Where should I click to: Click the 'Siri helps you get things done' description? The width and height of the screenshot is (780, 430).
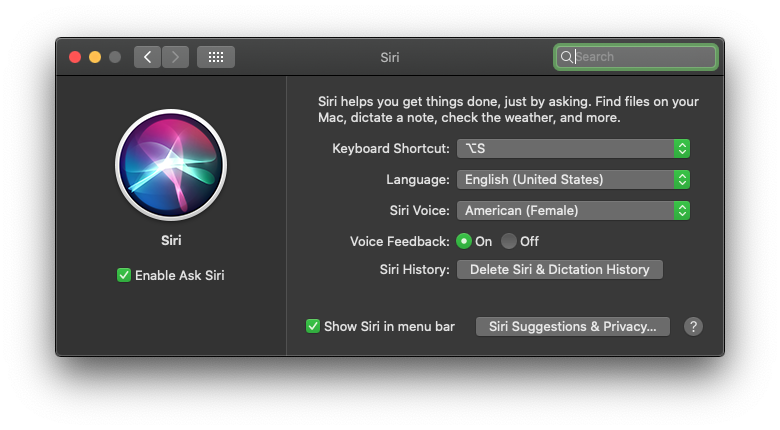508,109
